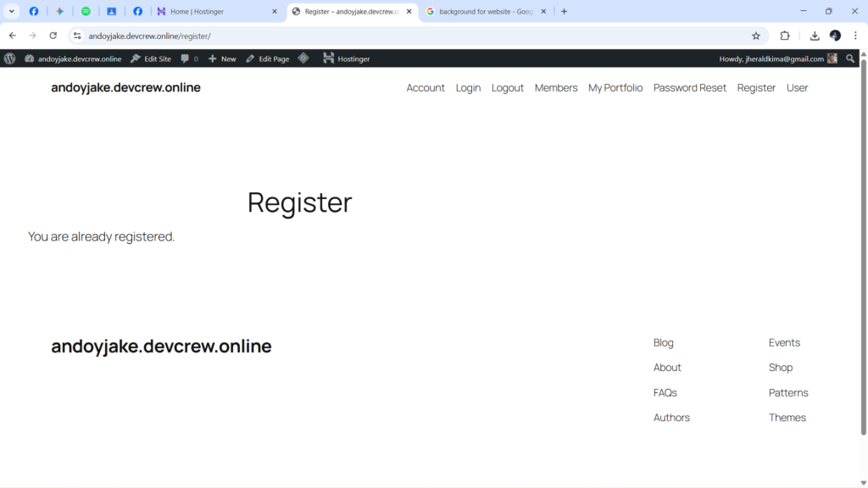Click the diamond-shaped icon in admin bar

tap(303, 58)
